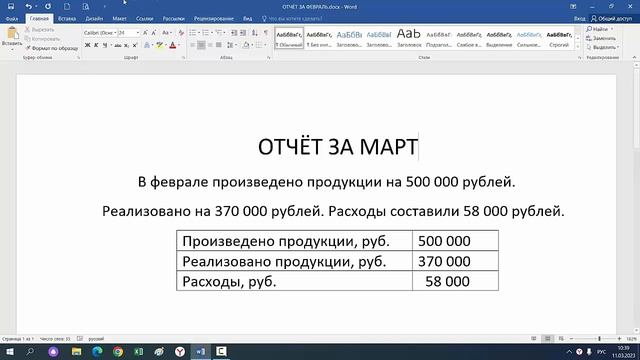Align the paragraph to the right
The height and width of the screenshot is (360, 640).
click(x=210, y=45)
